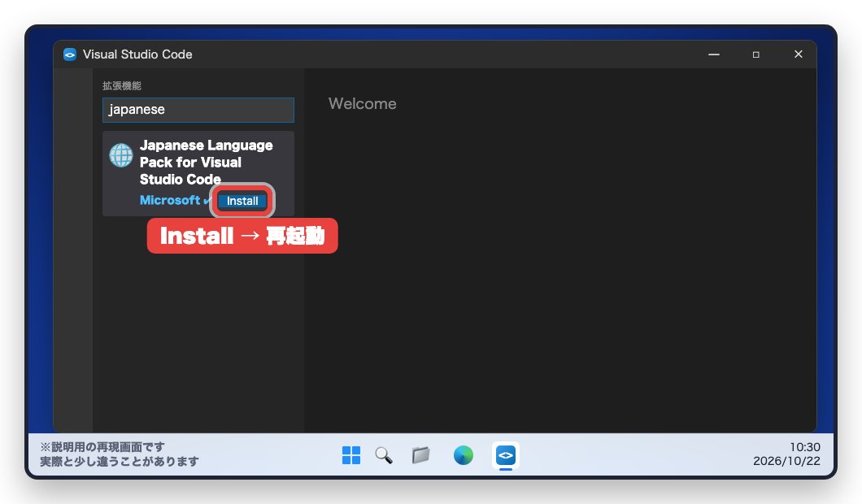Screen dimensions: 862x504
Task: Minimize the Visual Studio Code window
Action: pos(713,54)
